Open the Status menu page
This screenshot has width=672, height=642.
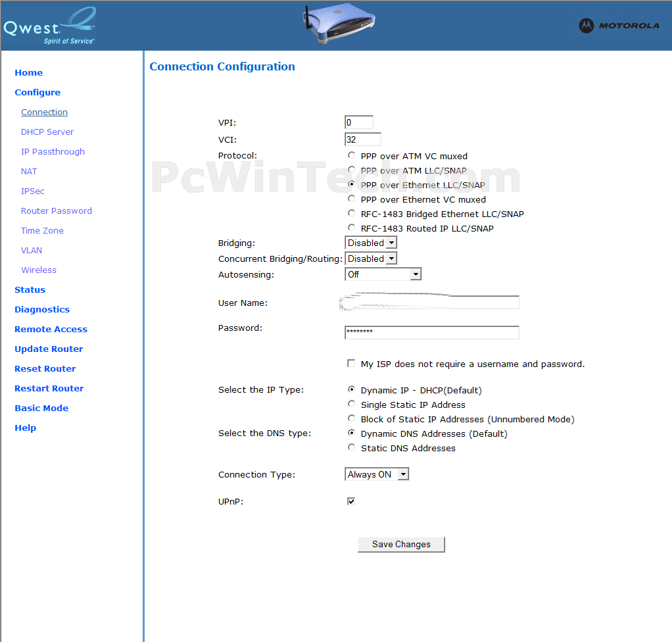(30, 289)
